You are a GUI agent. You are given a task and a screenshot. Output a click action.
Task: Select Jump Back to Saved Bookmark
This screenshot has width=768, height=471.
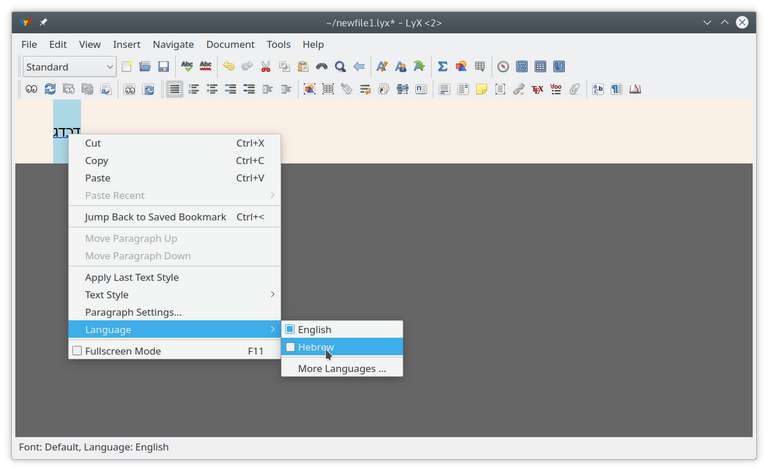pyautogui.click(x=174, y=217)
